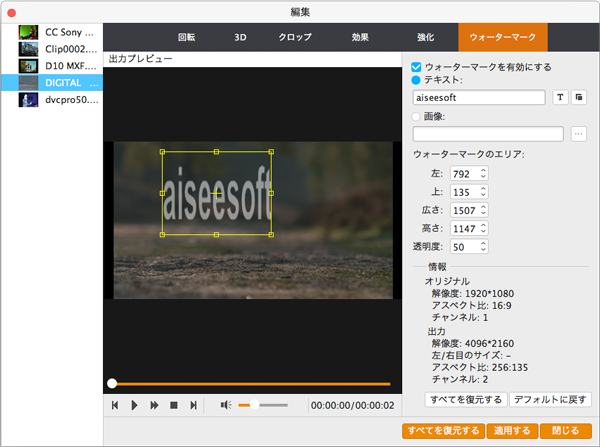Viewport: 600px width, 447px height.
Task: Click the red window close button
Action: coord(11,13)
